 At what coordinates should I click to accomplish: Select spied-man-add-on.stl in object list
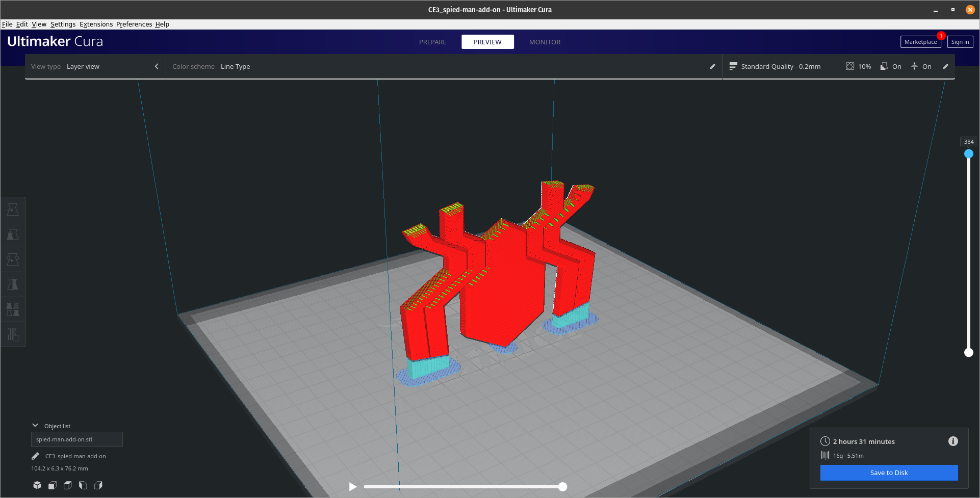click(76, 439)
